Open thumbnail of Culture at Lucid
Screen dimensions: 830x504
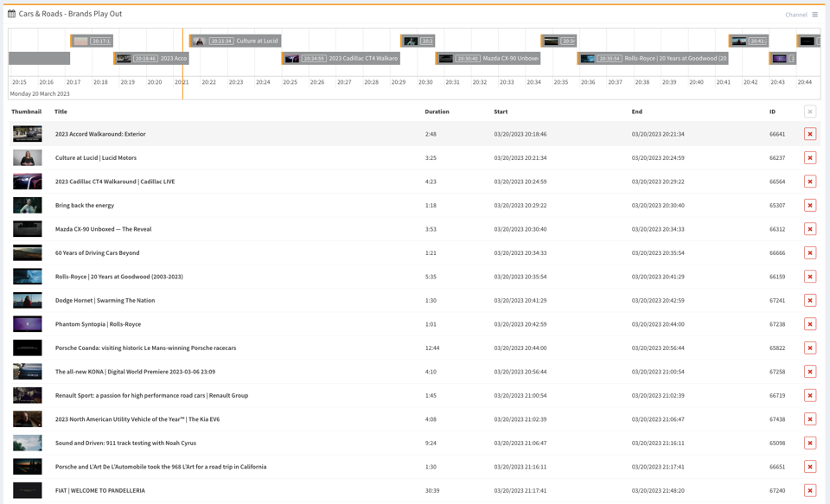pos(28,157)
